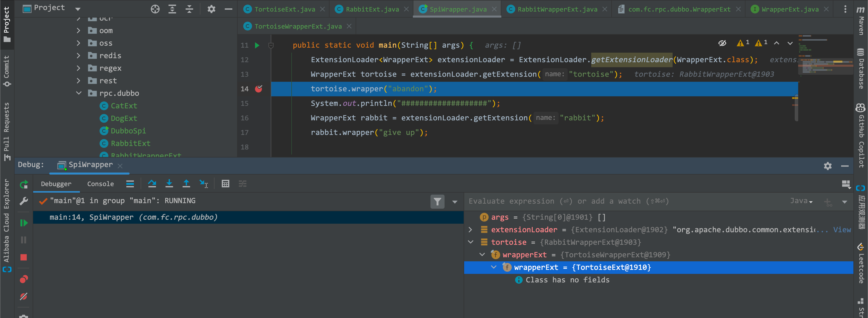The image size is (868, 318).
Task: Open evaluate expression history dropdown
Action: (844, 202)
